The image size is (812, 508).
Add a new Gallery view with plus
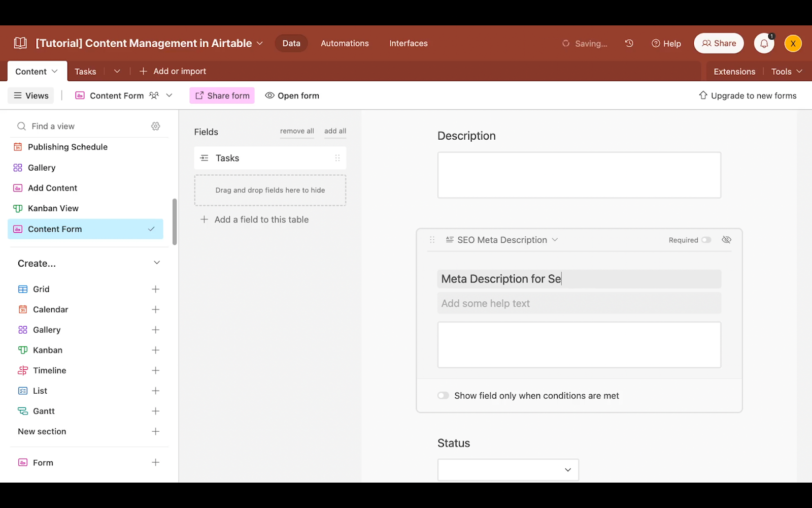pyautogui.click(x=156, y=330)
